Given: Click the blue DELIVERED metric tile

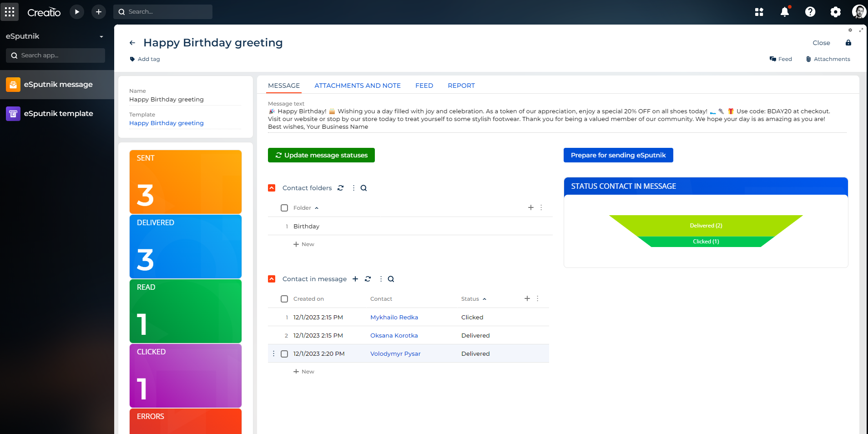Looking at the screenshot, I should pyautogui.click(x=186, y=247).
